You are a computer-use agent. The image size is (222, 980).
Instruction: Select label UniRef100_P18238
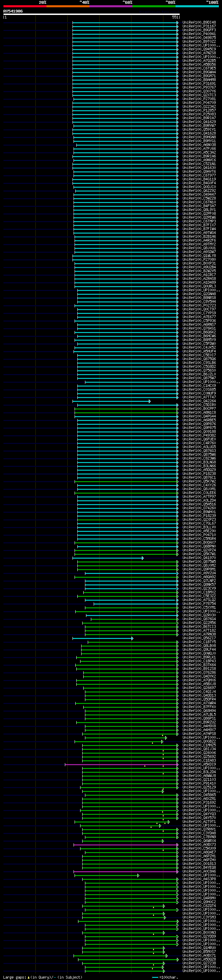coord(199,473)
